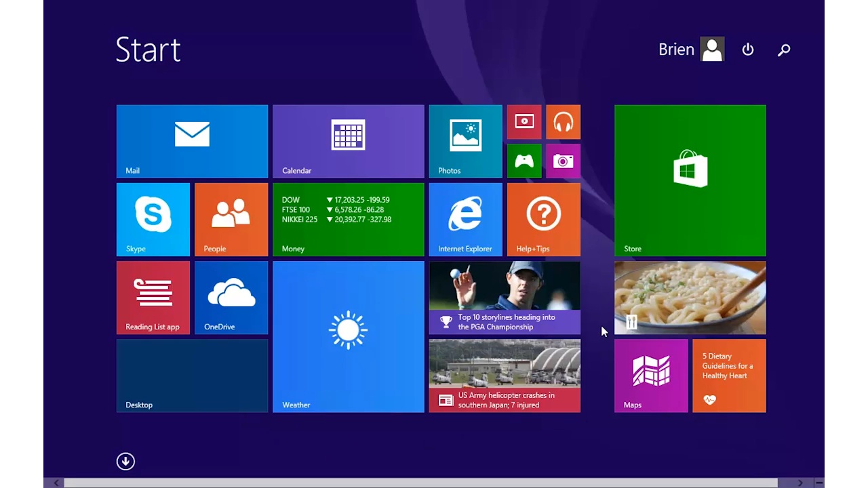Image resolution: width=868 pixels, height=488 pixels.
Task: Open the People tile
Action: click(x=231, y=220)
